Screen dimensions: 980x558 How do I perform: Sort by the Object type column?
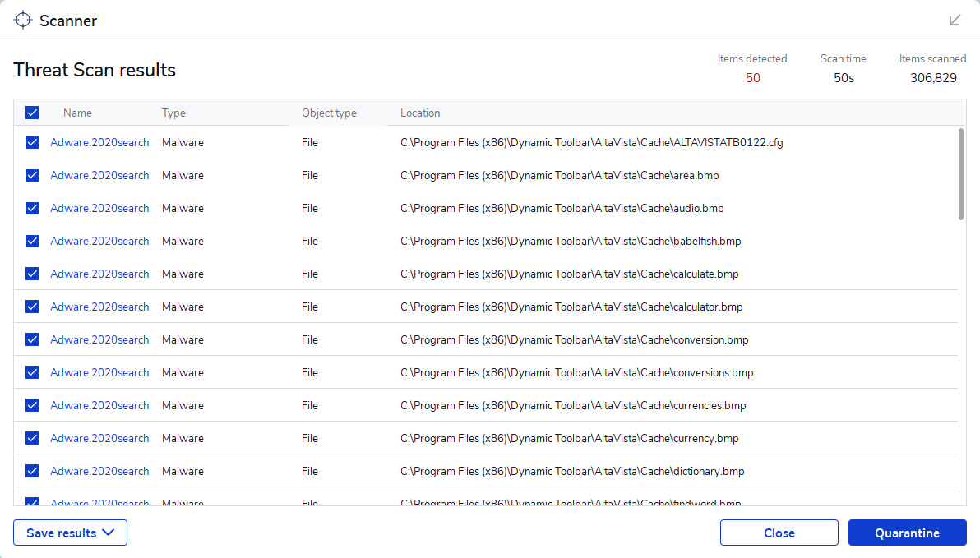(x=329, y=113)
